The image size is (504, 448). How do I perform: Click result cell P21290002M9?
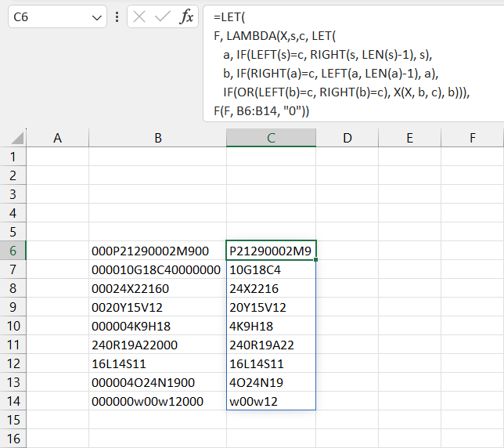pyautogui.click(x=271, y=251)
